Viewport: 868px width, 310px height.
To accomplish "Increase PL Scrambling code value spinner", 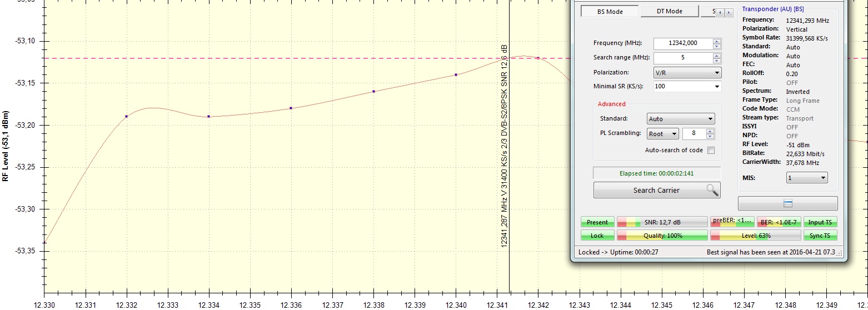I will pos(710,131).
